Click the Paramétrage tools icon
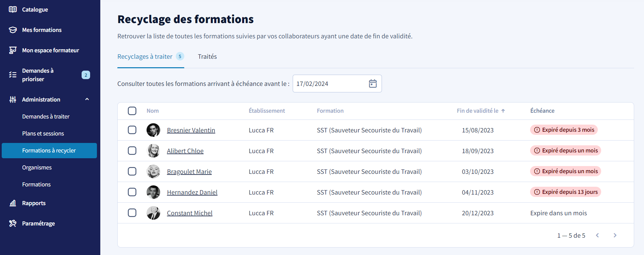 [x=13, y=223]
